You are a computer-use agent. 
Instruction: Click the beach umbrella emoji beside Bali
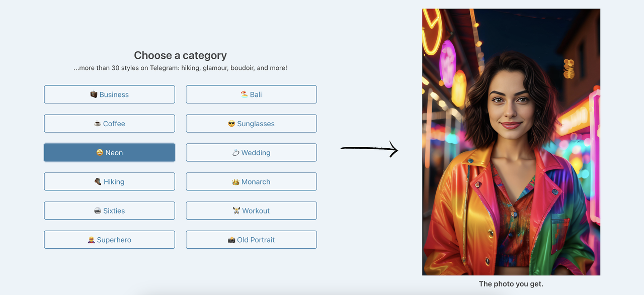coord(244,94)
